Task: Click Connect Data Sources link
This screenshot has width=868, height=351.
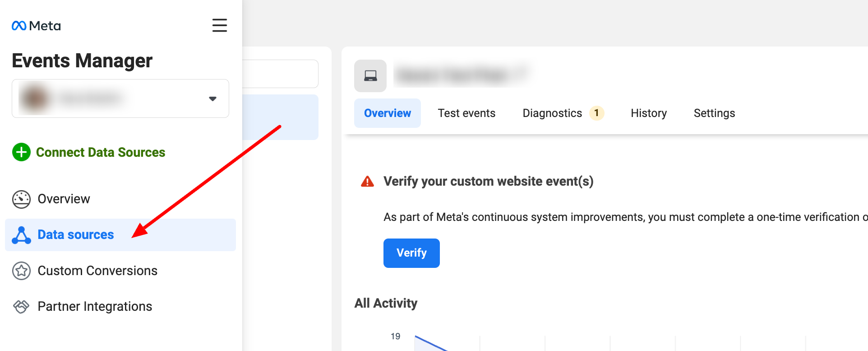Action: coord(101,152)
